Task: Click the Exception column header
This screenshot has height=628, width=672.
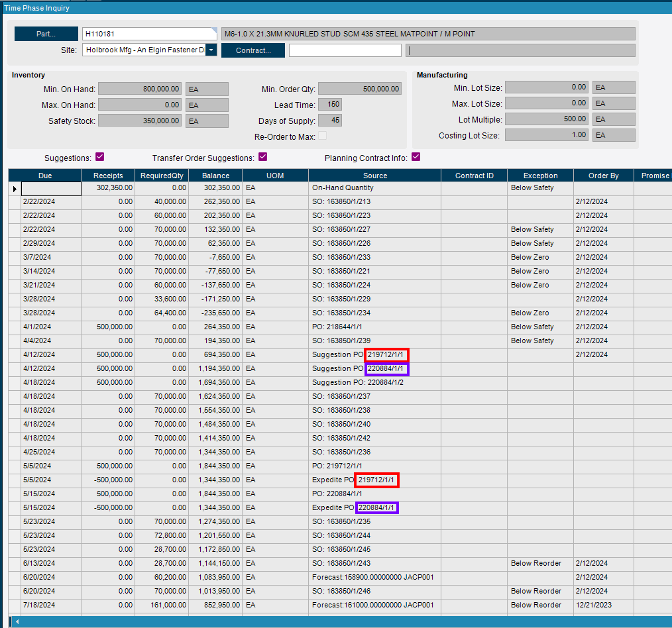Action: tap(540, 176)
